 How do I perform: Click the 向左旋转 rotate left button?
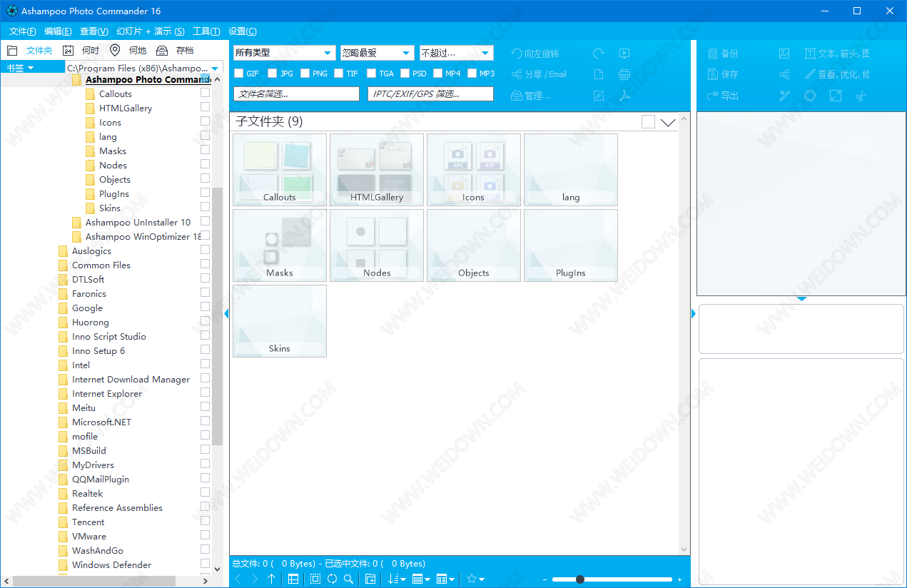(x=535, y=54)
